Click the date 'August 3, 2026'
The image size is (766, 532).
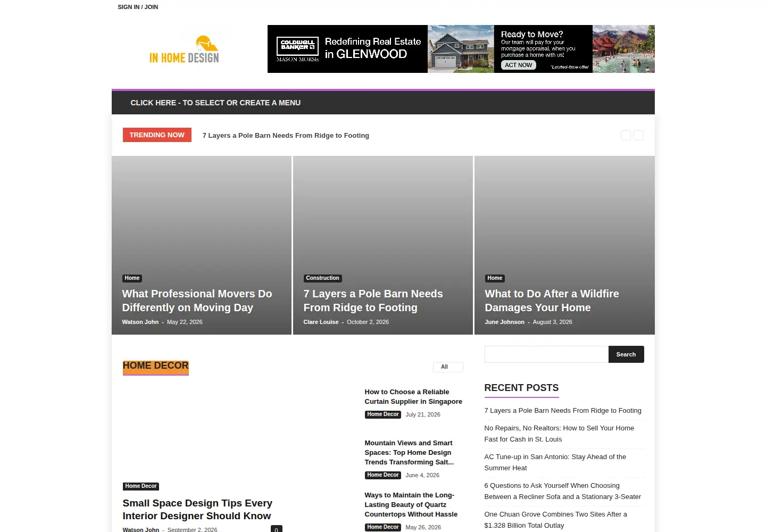(x=552, y=322)
